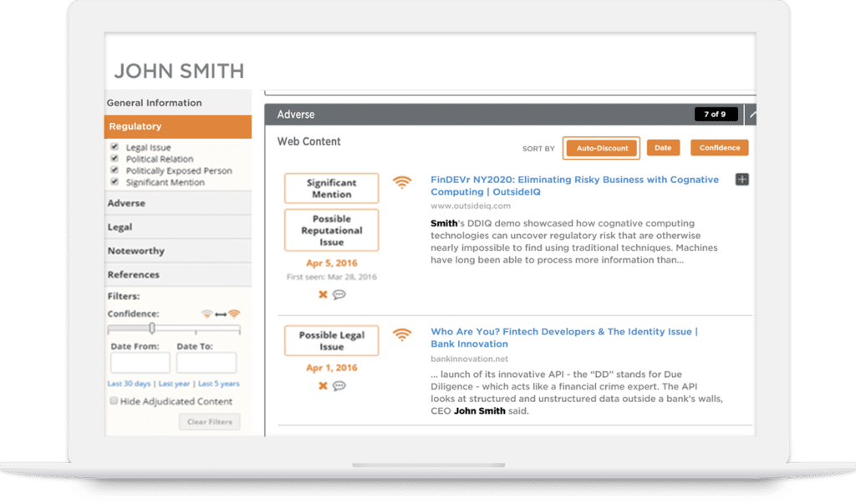Select the Regulatory section
The width and height of the screenshot is (856, 504).
(x=178, y=126)
